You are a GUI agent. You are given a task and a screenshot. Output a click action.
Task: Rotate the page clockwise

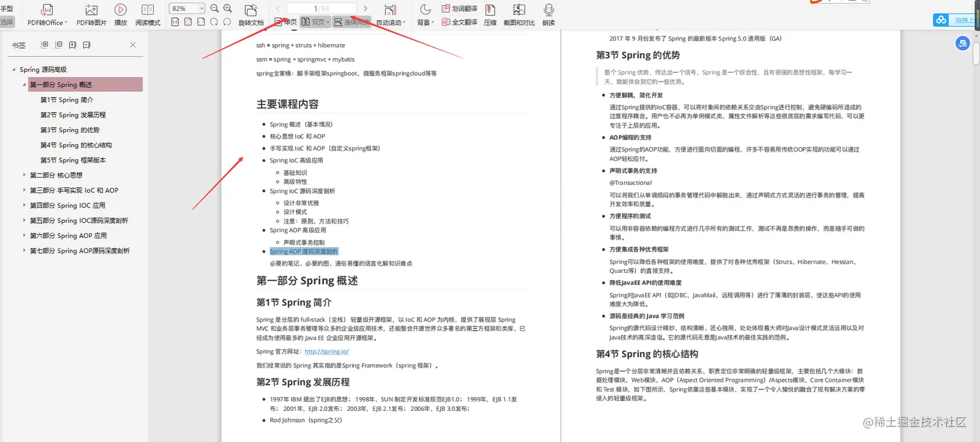(214, 22)
